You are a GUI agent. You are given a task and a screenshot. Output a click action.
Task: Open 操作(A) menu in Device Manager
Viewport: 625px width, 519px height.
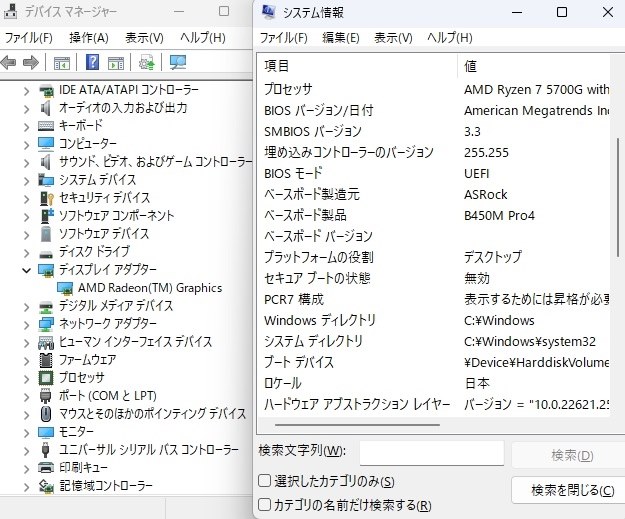(88, 38)
